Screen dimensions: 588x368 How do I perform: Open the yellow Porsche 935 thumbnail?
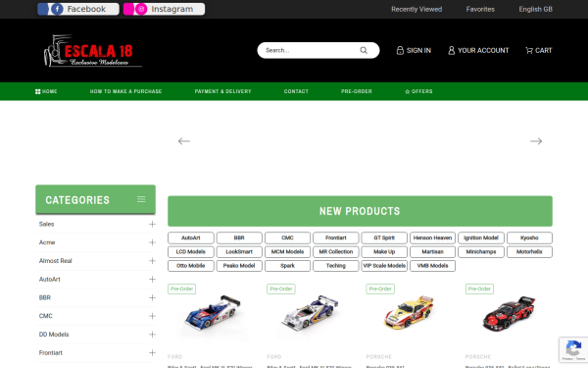(x=409, y=312)
